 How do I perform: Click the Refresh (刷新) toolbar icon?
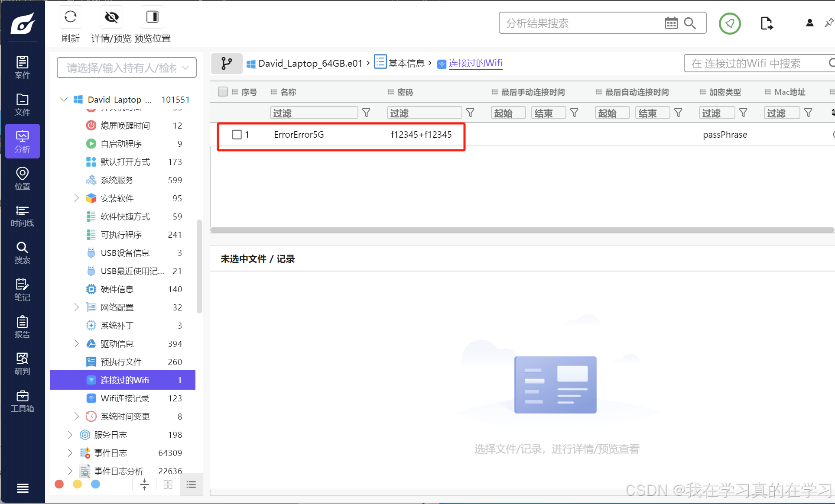[70, 17]
